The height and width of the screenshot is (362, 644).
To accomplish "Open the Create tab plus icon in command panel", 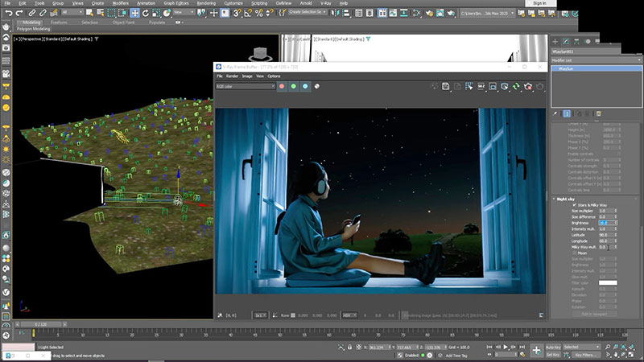I will 555,42.
